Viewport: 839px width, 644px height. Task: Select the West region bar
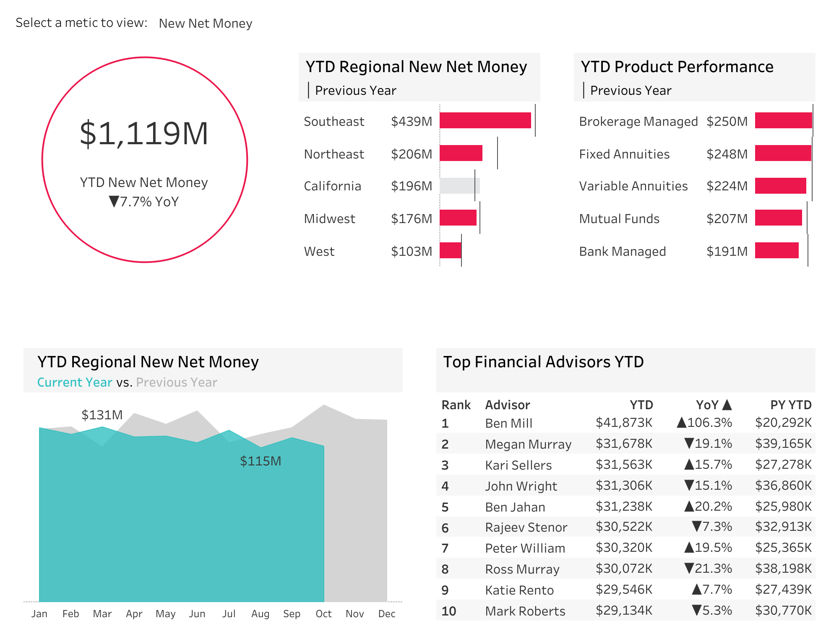coord(451,250)
